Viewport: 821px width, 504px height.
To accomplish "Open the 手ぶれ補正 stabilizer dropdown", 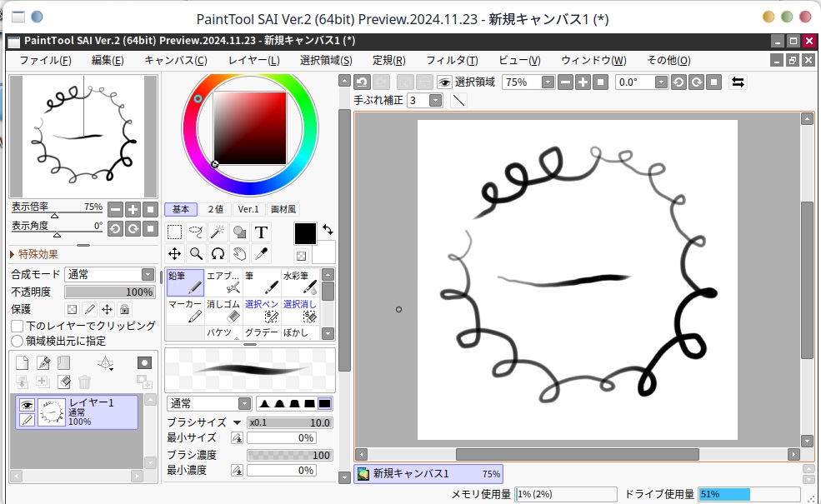I will pyautogui.click(x=436, y=100).
